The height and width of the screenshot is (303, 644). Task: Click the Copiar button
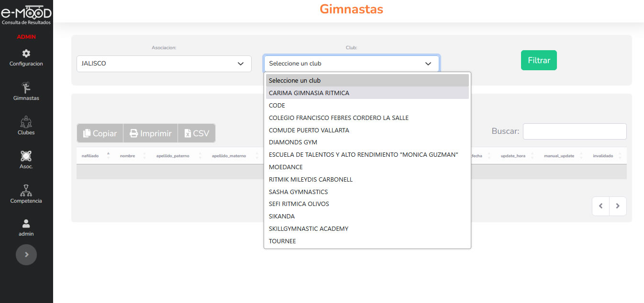tap(100, 133)
